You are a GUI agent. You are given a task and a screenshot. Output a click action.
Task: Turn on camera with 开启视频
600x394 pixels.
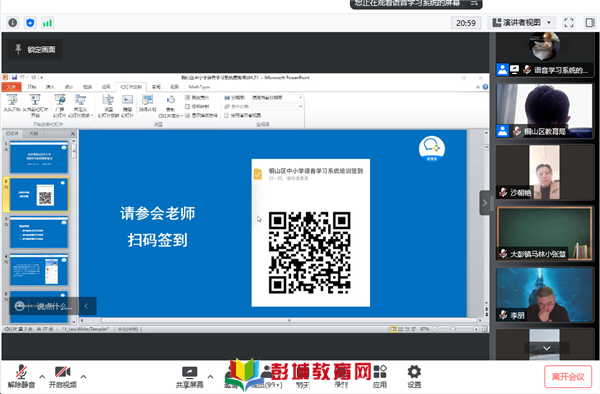pos(62,376)
